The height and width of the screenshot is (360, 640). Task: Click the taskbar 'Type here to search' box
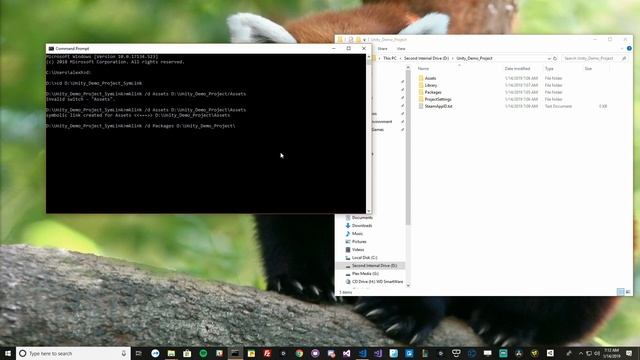tap(73, 353)
